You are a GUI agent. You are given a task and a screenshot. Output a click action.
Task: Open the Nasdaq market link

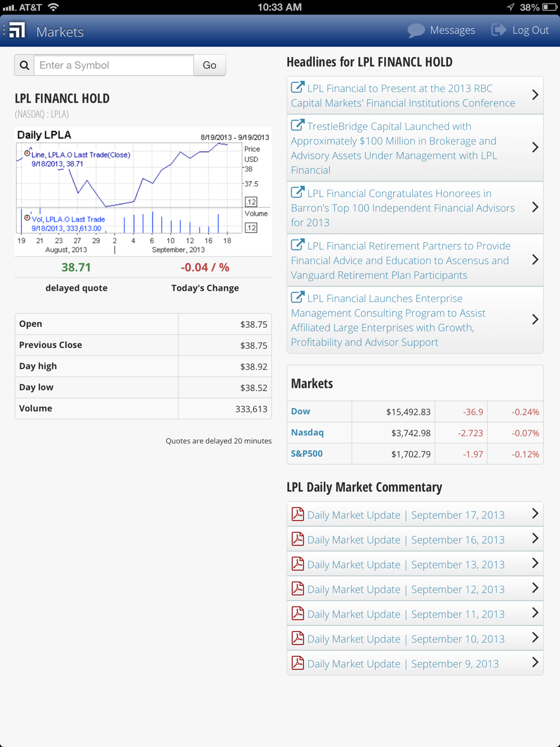tap(307, 433)
